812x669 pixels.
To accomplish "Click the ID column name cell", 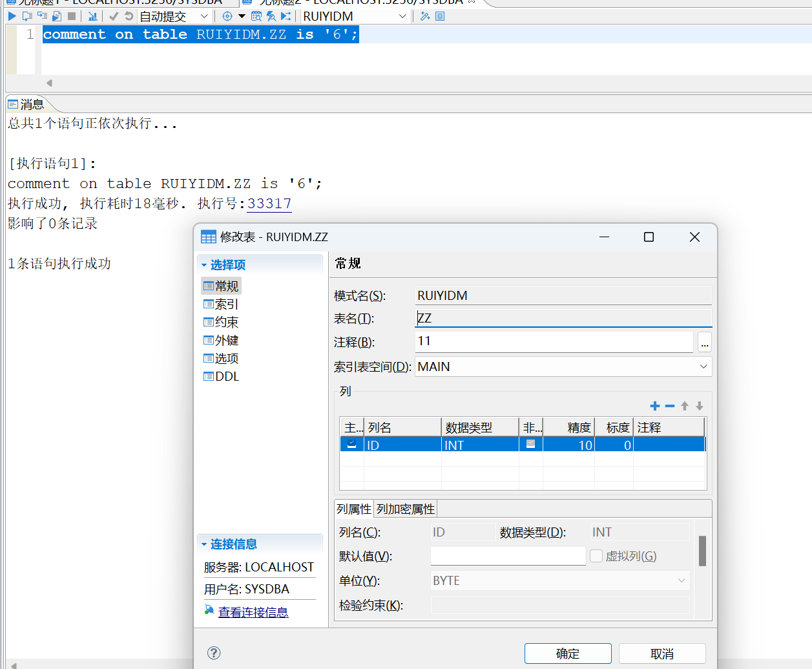I will pos(402,445).
